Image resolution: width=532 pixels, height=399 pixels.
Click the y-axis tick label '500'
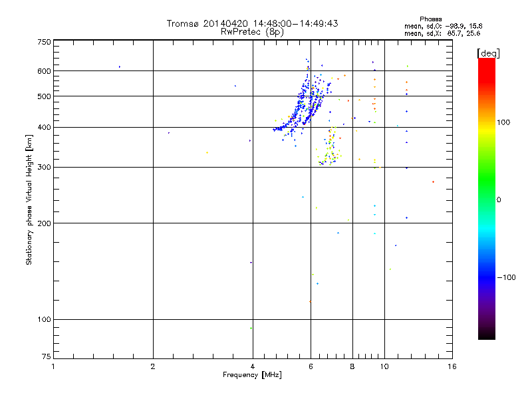(x=44, y=96)
